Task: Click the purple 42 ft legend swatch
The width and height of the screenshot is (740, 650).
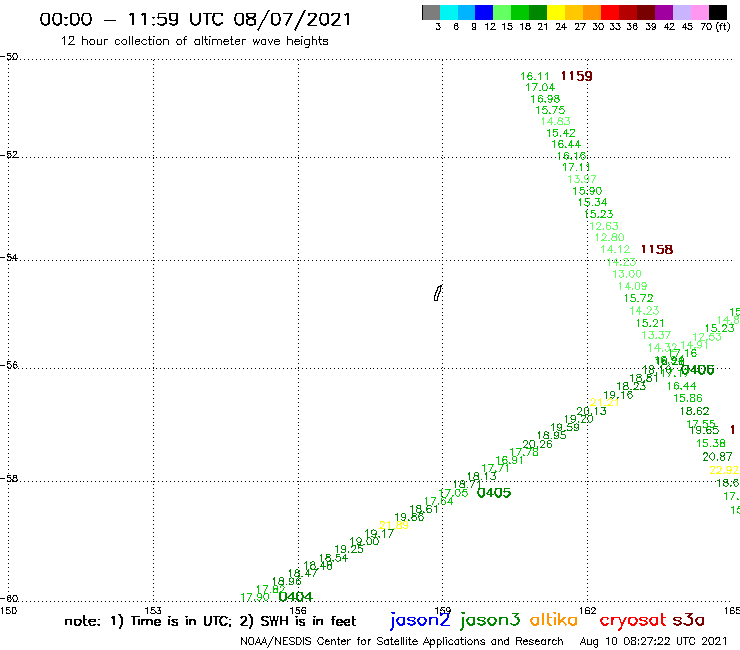Action: [x=664, y=12]
